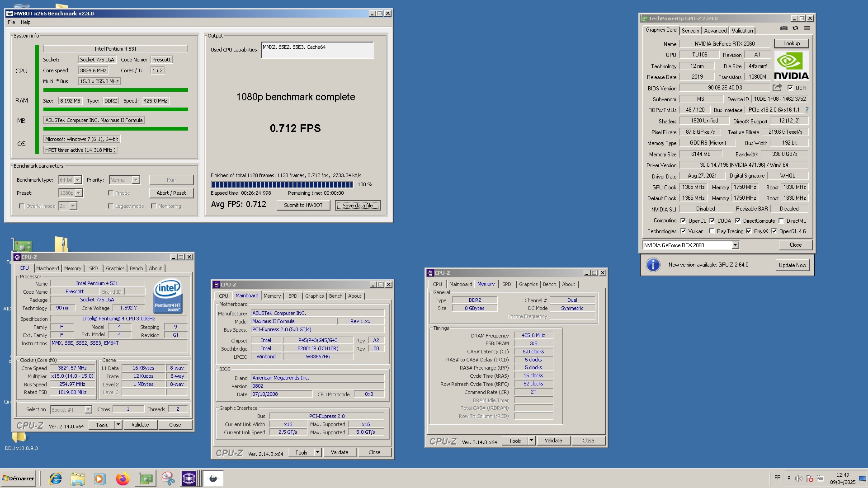
Task: Open the GPU-Z hamburger menu
Action: (807, 28)
